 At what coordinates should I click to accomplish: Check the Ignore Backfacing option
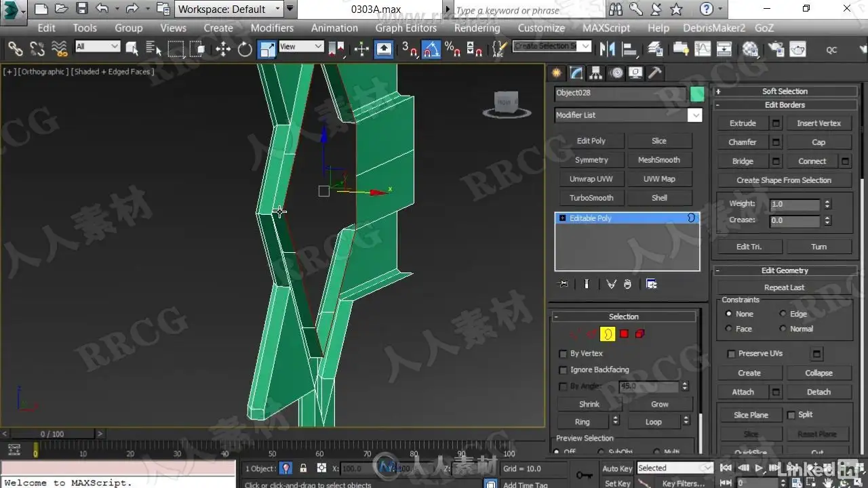pyautogui.click(x=563, y=370)
